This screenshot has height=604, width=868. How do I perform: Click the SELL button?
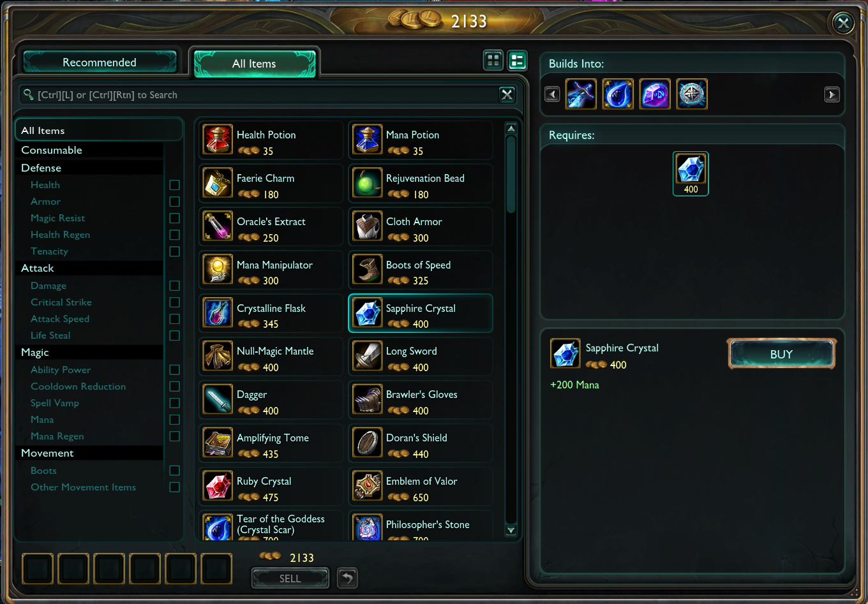click(290, 578)
